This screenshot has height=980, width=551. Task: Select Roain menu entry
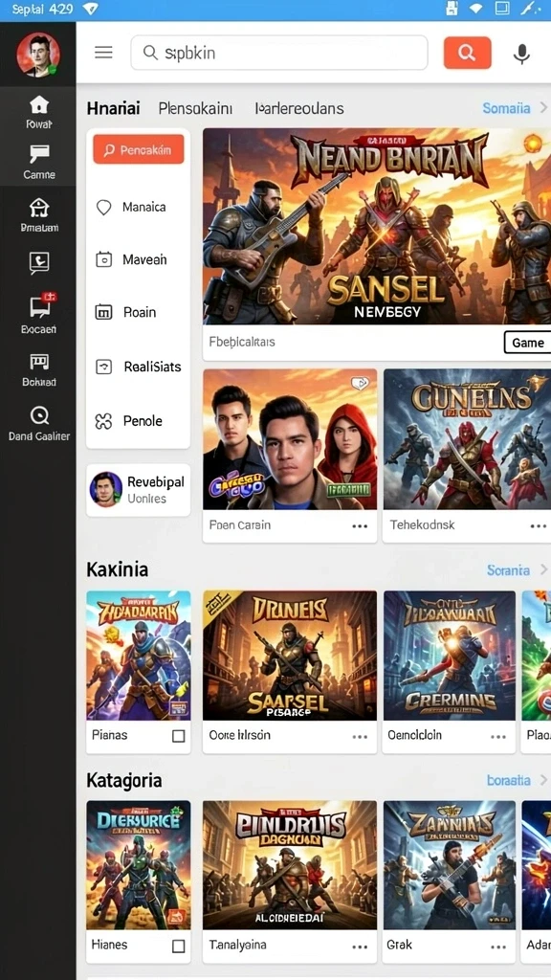click(x=138, y=312)
